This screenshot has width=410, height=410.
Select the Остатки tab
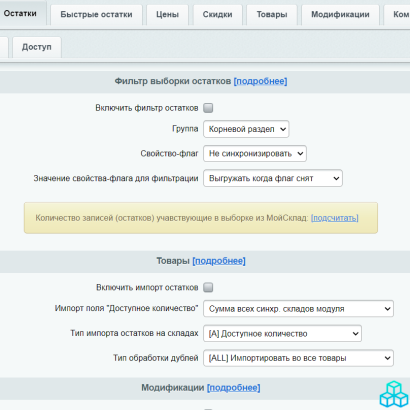tap(21, 13)
